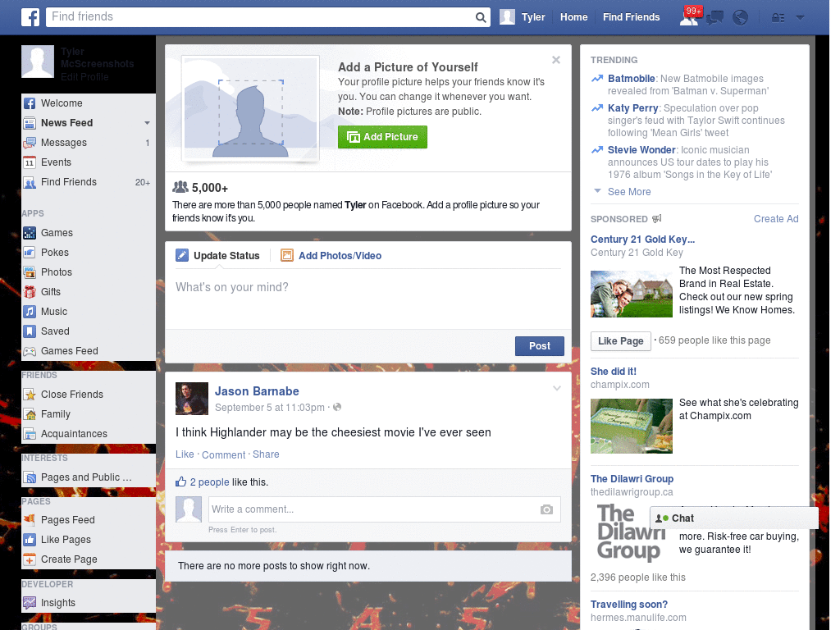Click the Pokes app icon
840x630 pixels.
click(30, 253)
